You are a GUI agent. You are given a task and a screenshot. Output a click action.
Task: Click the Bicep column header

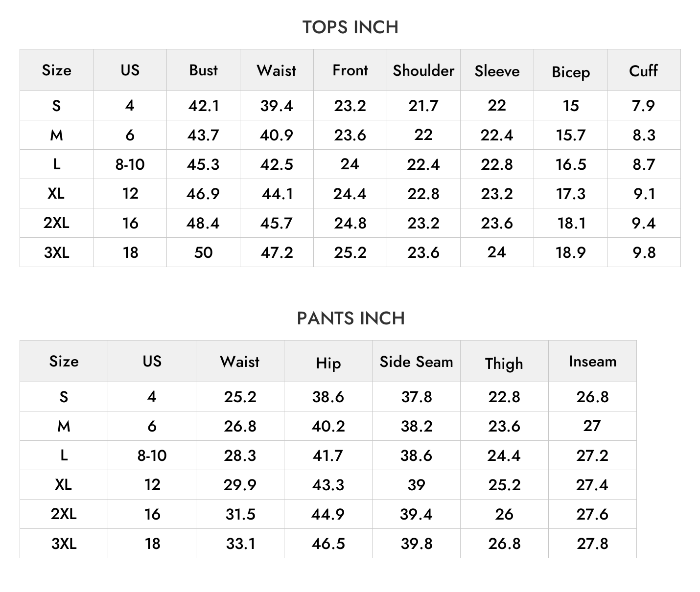571,72
